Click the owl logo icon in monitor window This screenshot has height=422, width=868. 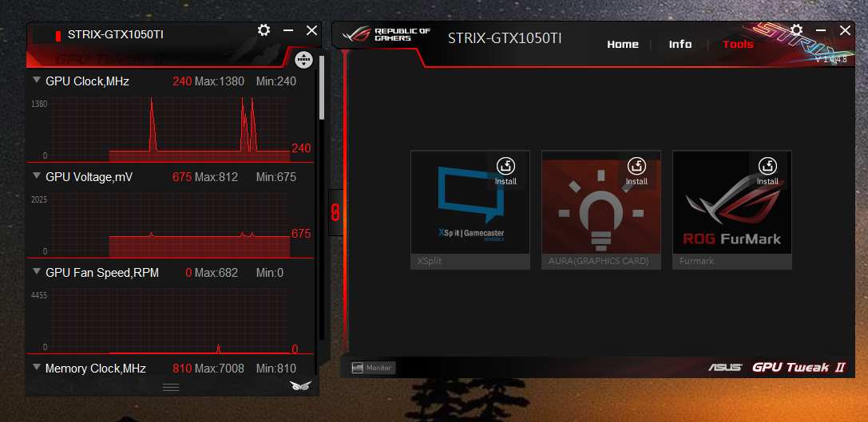pos(300,387)
